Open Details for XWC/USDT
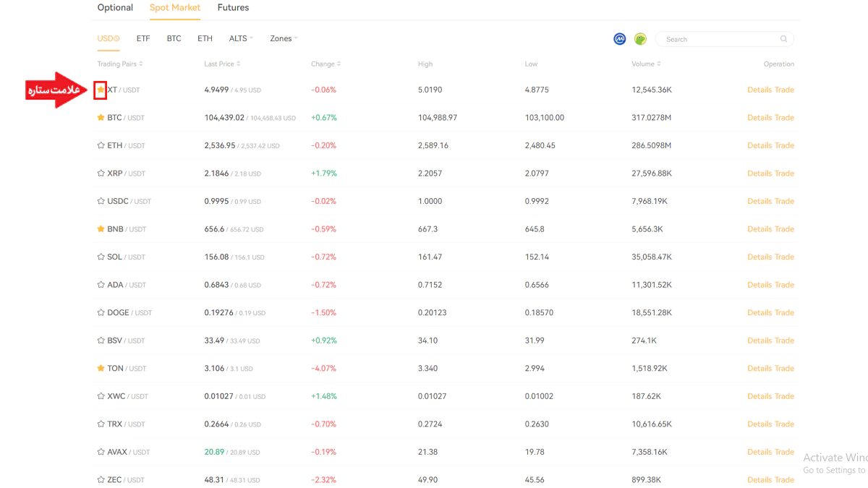This screenshot has height=488, width=868. click(x=759, y=396)
